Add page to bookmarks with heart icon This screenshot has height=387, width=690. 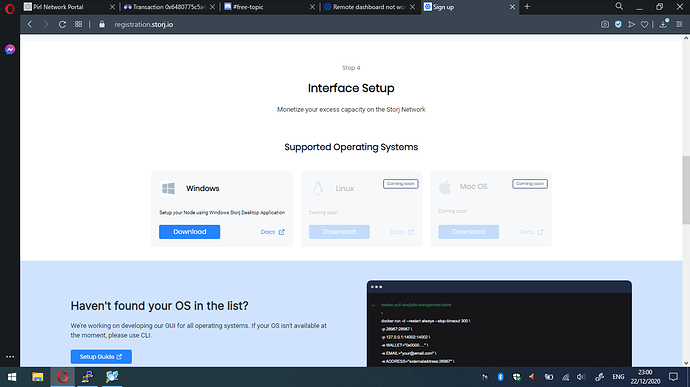645,24
